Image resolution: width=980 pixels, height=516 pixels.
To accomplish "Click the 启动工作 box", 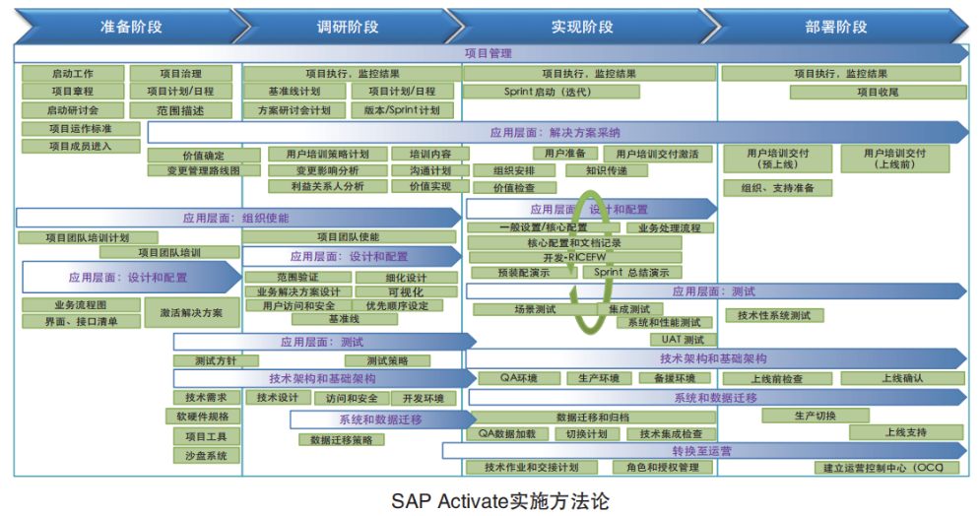I will [73, 74].
